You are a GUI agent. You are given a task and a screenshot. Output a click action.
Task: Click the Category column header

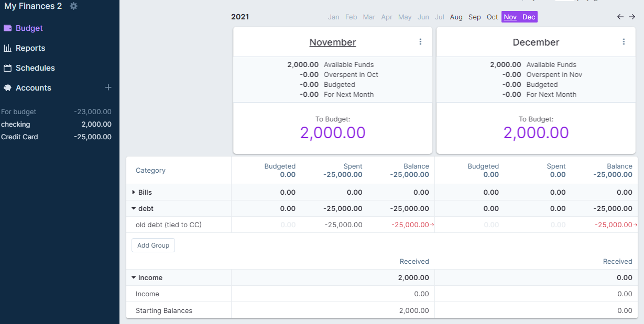pos(150,171)
